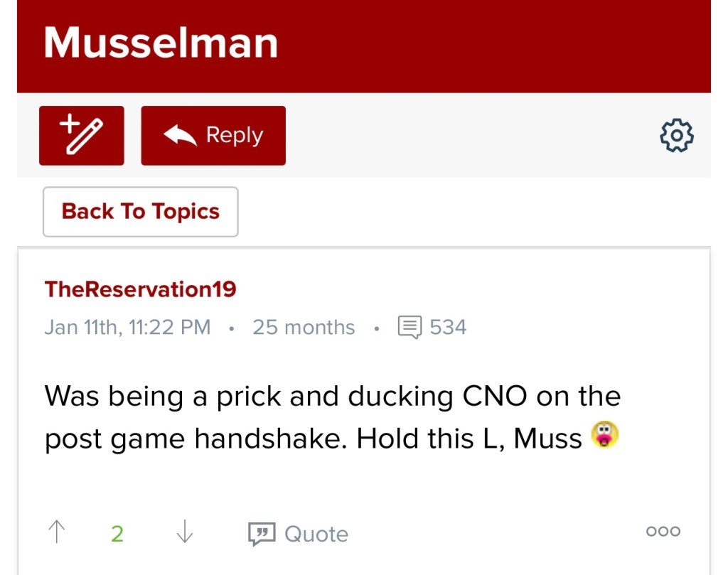Click the green vote score 2
The image size is (728, 575).
coord(117,534)
